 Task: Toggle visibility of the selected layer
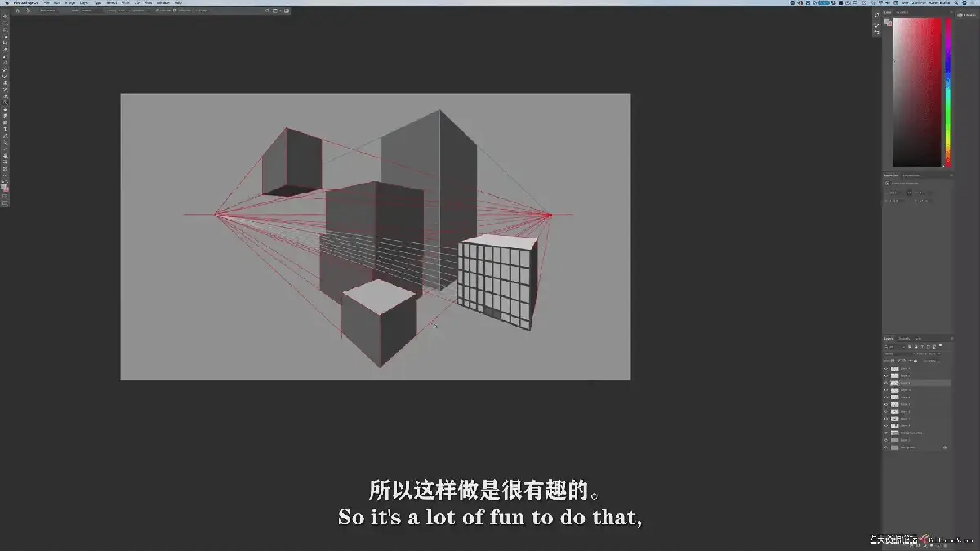coord(886,383)
